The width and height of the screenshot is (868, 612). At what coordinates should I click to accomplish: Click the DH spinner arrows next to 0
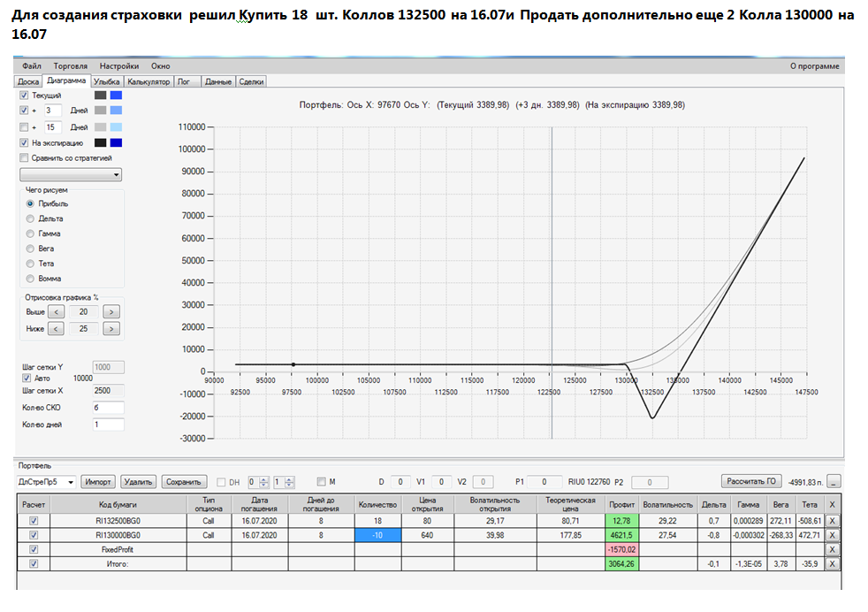click(264, 482)
